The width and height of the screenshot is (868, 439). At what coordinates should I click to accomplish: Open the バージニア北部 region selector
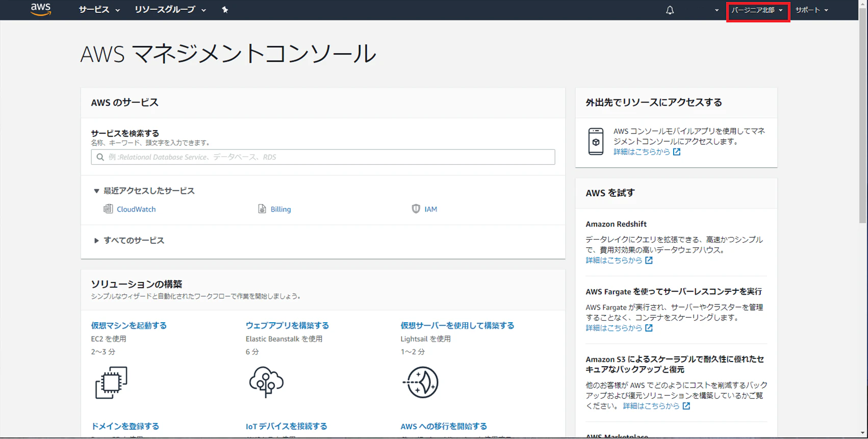click(x=757, y=10)
